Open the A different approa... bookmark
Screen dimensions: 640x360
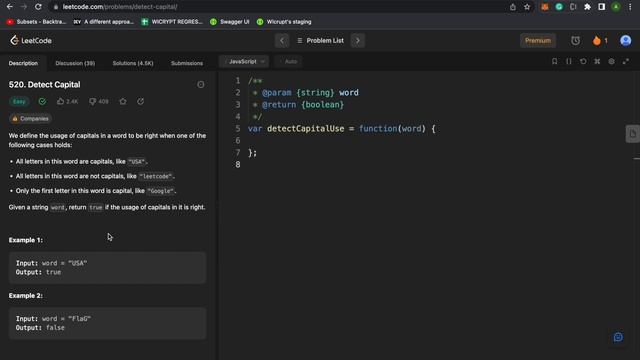(x=104, y=22)
